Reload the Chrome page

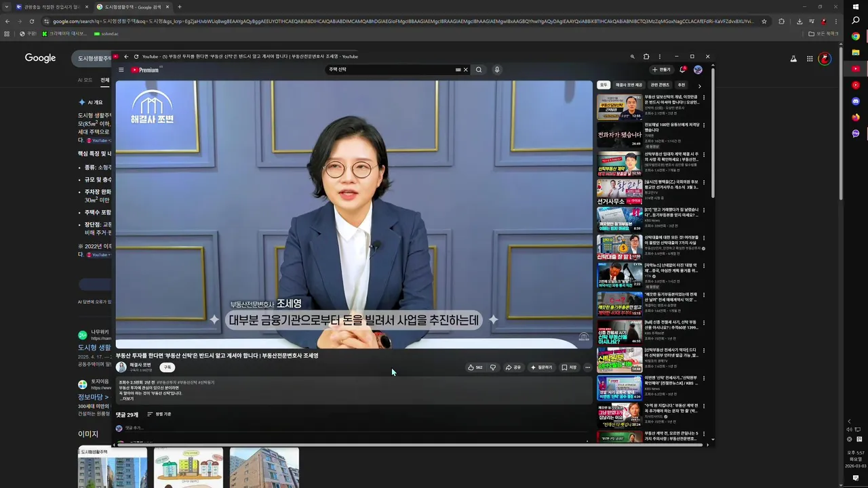pyautogui.click(x=31, y=21)
